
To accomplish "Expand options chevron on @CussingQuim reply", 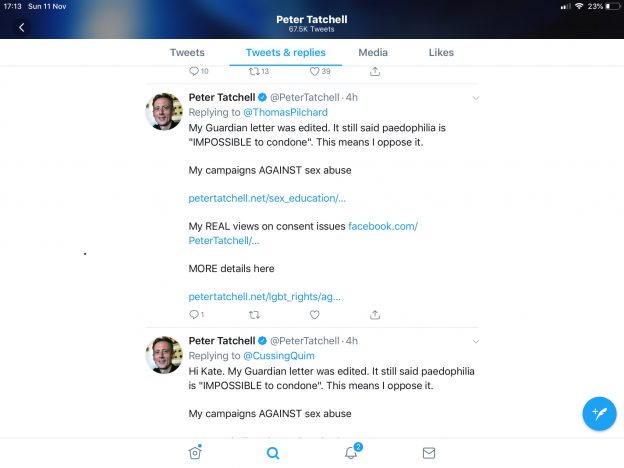I will coord(475,341).
